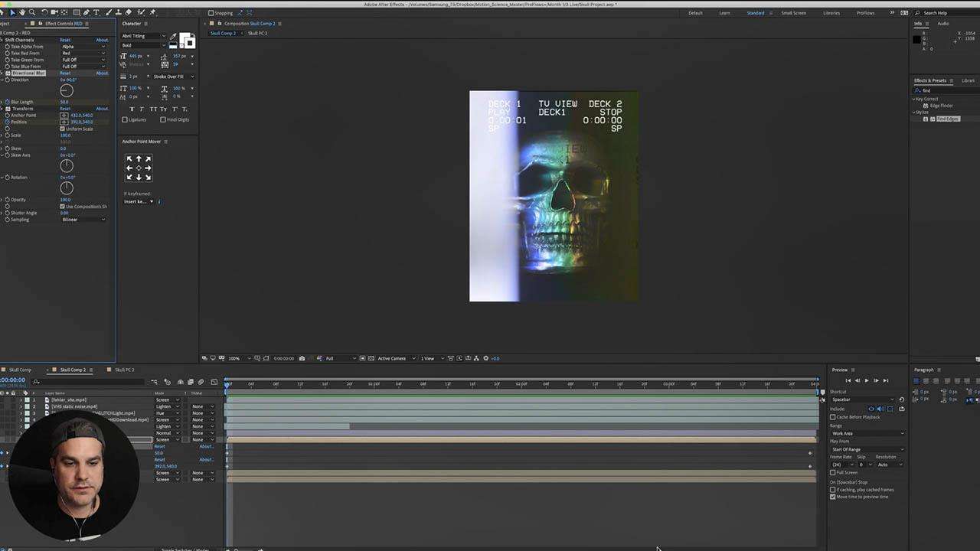
Task: Move anchor point to bottom-right arrow
Action: click(148, 178)
